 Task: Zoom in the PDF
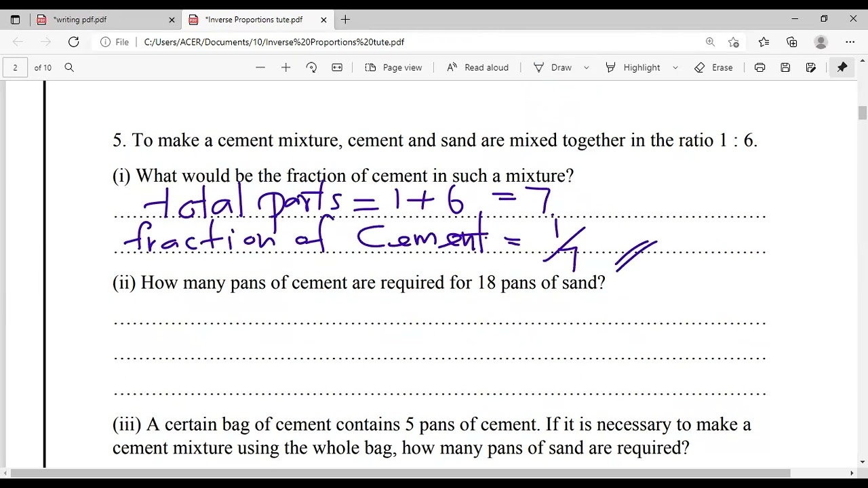coord(285,67)
